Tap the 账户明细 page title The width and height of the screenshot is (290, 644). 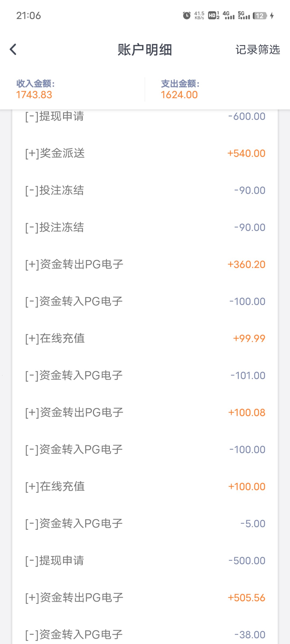pyautogui.click(x=145, y=50)
